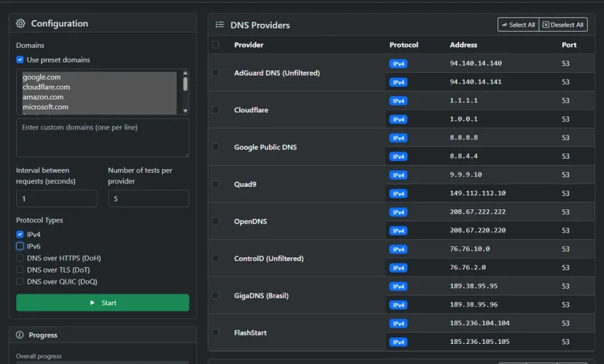The image size is (604, 364).
Task: Click the IPv4 badge for 149.112.112.10
Action: click(398, 194)
